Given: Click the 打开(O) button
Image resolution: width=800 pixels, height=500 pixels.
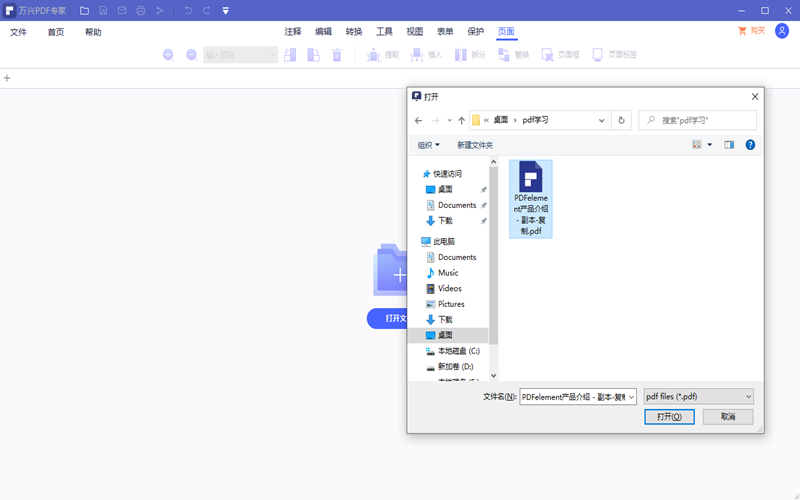Looking at the screenshot, I should (669, 417).
